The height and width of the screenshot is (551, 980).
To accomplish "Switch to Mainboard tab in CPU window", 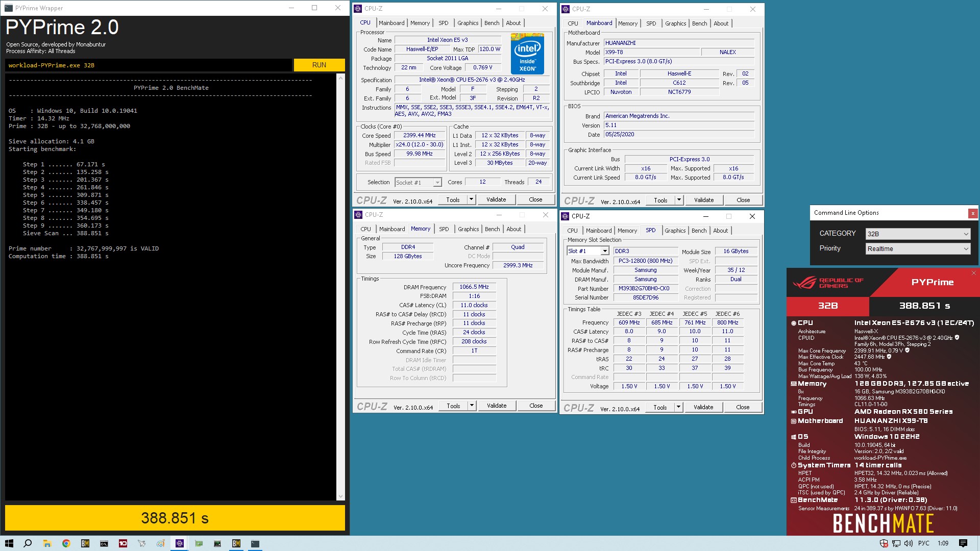I will coord(391,23).
